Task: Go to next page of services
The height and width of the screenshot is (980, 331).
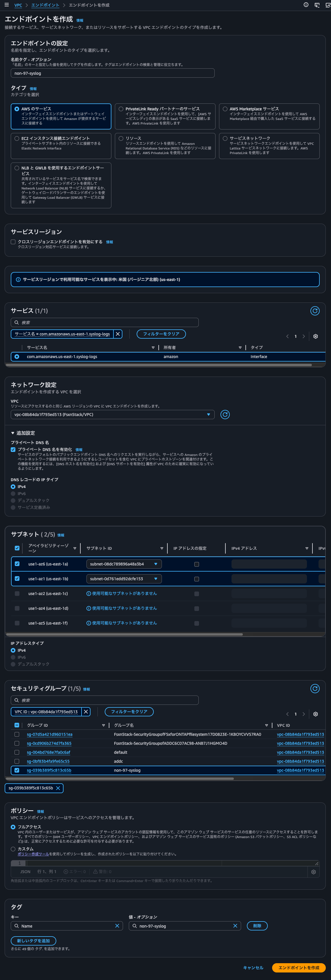Action: pos(303,336)
